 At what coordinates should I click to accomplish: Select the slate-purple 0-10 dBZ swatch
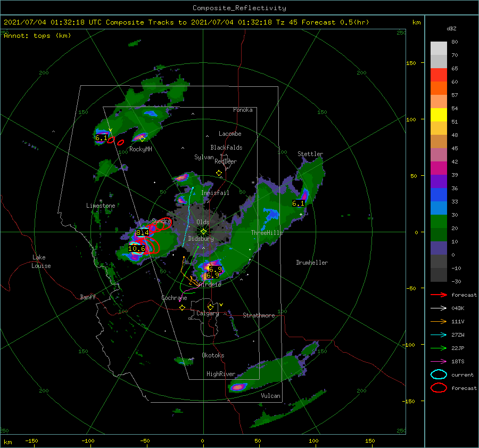439,248
